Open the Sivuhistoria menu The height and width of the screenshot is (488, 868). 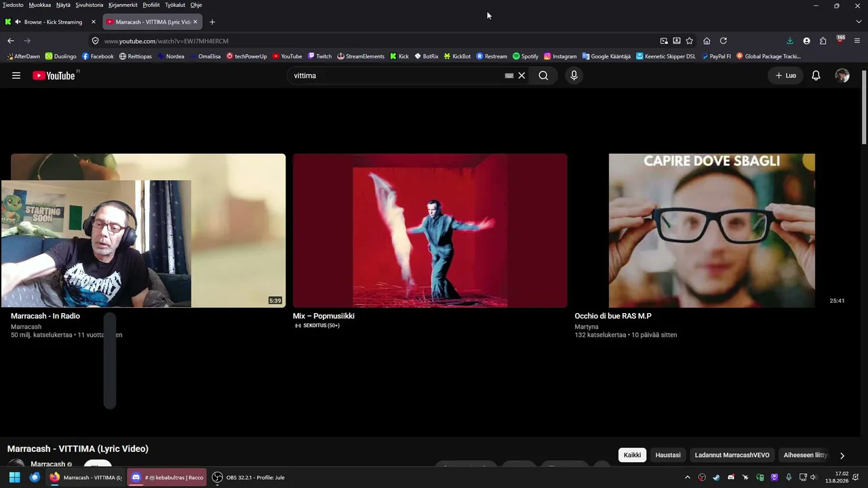[x=90, y=5]
